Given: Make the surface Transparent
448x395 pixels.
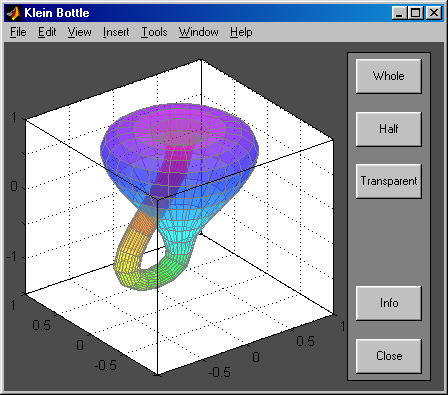Looking at the screenshot, I should coord(389,181).
